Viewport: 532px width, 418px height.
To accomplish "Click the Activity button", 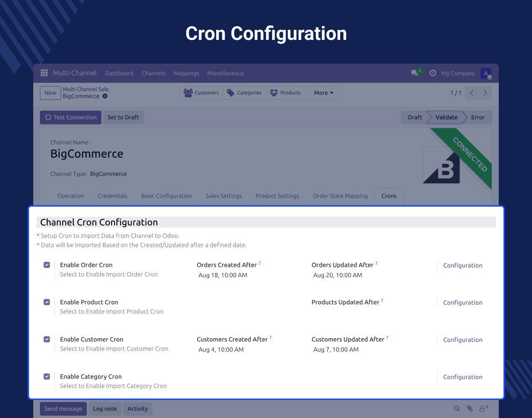I will click(x=138, y=409).
